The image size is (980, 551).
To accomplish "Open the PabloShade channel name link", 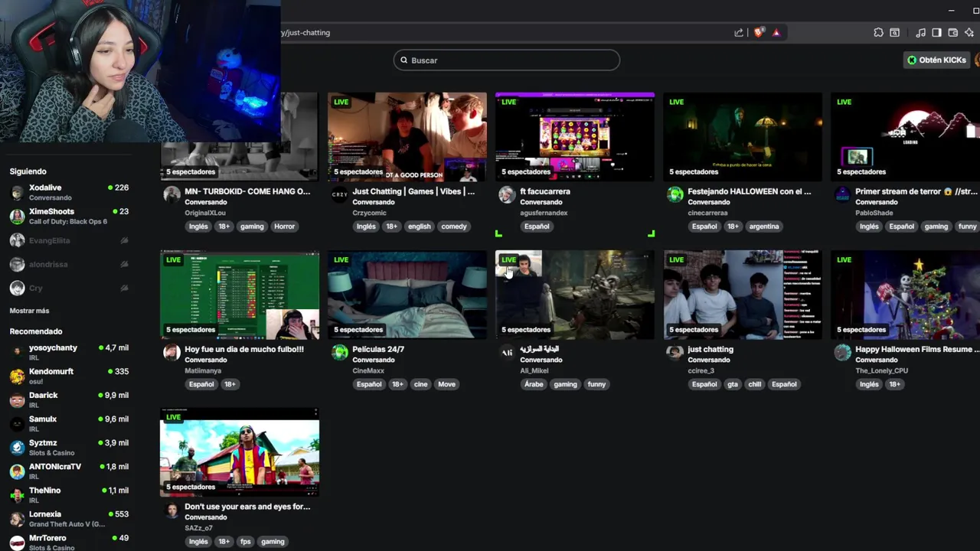I will [x=874, y=213].
